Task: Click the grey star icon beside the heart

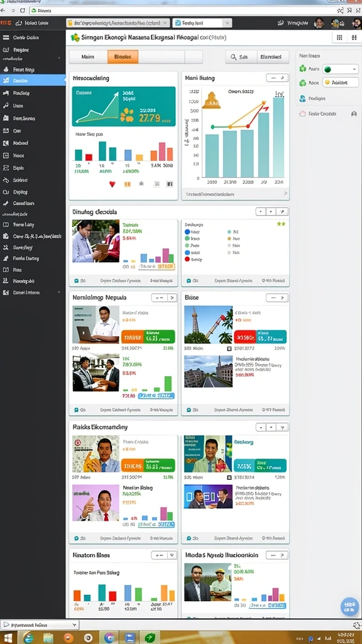Action: tap(141, 184)
